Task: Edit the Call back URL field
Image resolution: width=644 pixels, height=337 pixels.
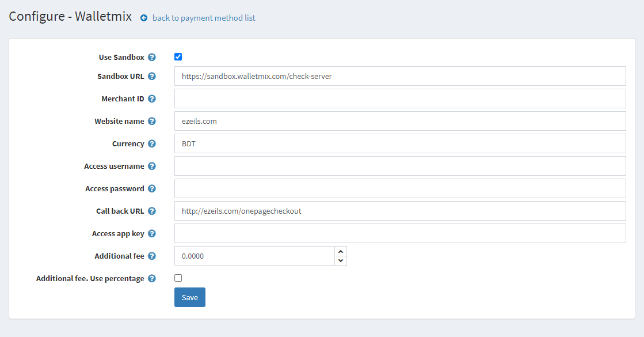Action: coord(400,211)
